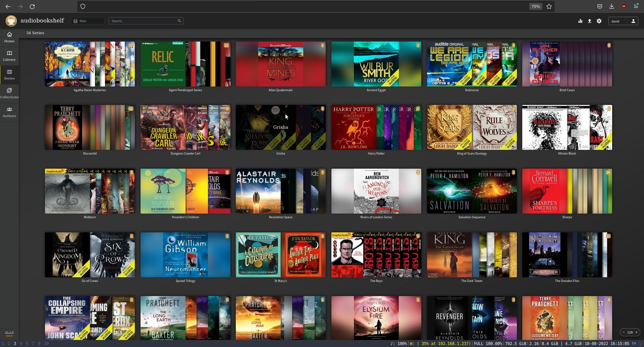Open the Main library selector dropdown
This screenshot has height=347, width=644.
[x=87, y=20]
